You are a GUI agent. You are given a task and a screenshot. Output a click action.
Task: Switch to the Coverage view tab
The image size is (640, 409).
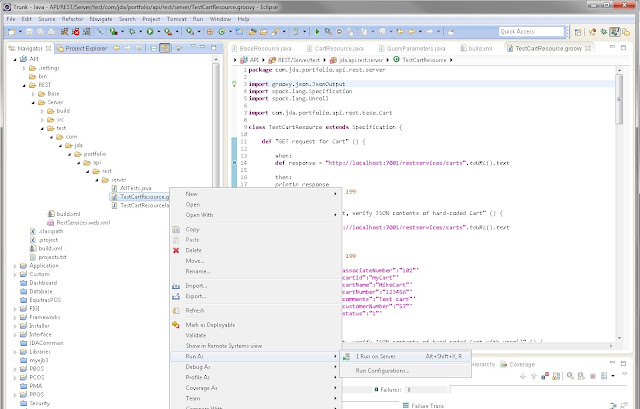(518, 364)
